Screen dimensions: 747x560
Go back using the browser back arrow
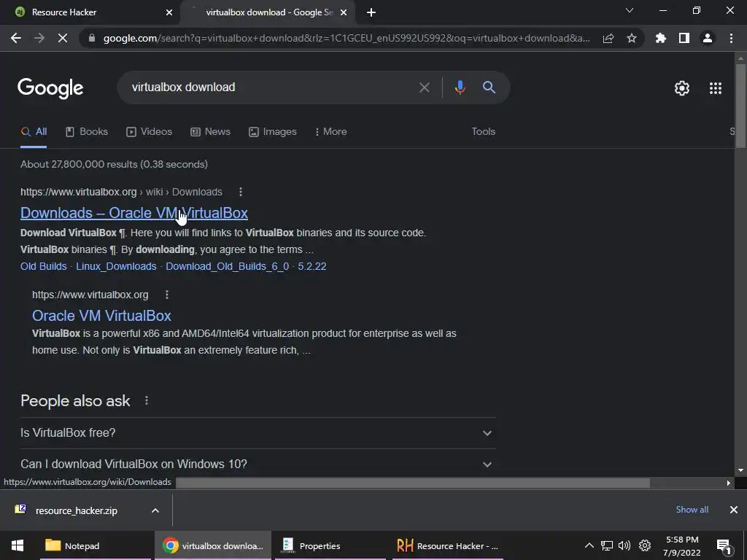tap(16, 38)
